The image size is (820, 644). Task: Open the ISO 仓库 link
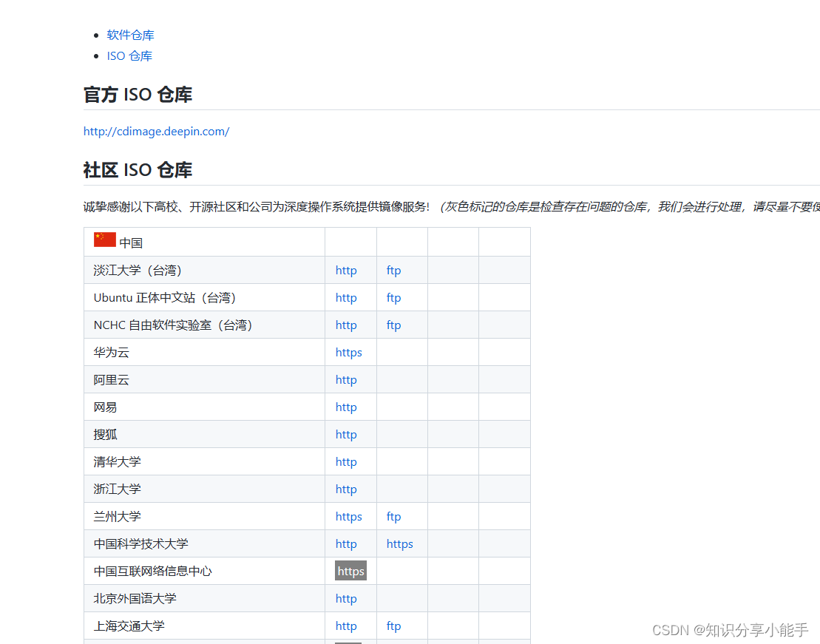[129, 56]
